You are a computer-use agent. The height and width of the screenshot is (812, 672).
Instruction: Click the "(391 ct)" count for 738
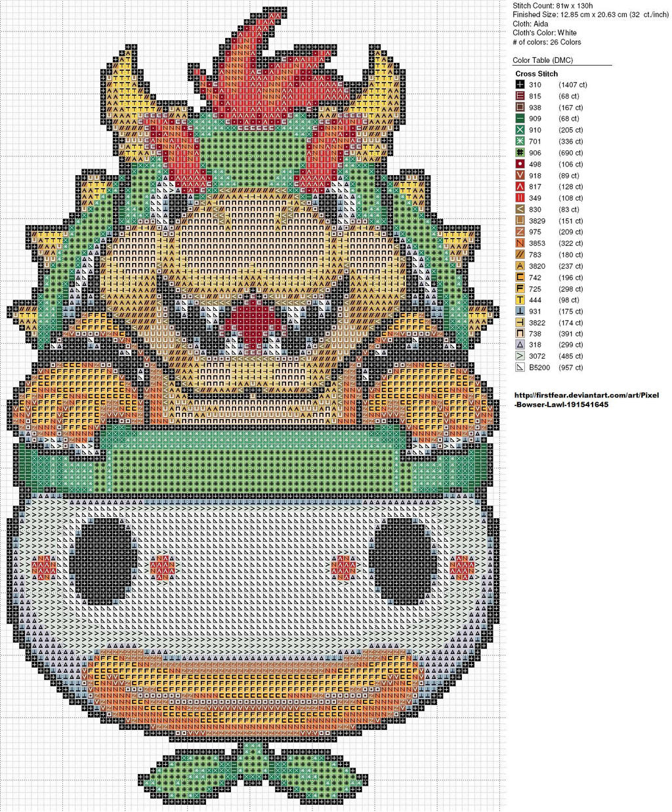pos(571,335)
